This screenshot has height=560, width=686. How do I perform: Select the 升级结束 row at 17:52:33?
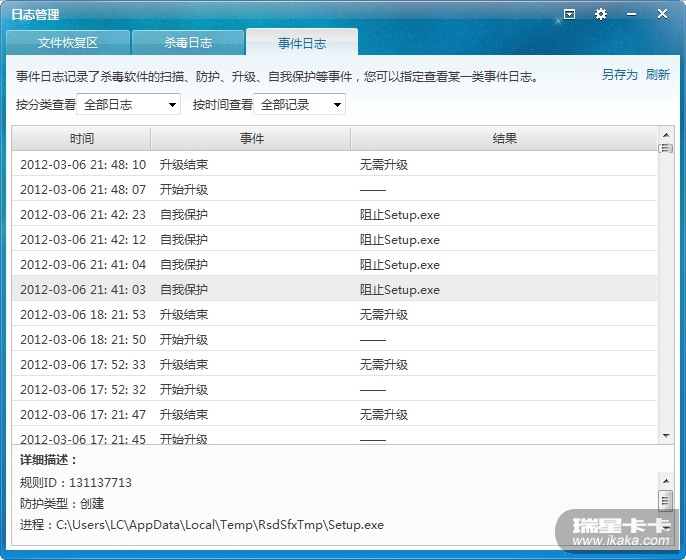point(335,364)
